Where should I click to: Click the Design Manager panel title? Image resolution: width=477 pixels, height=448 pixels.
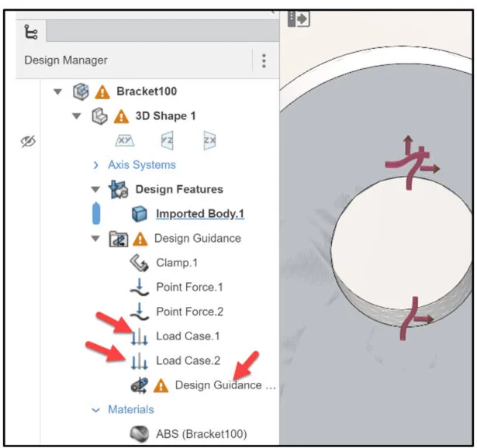66,60
